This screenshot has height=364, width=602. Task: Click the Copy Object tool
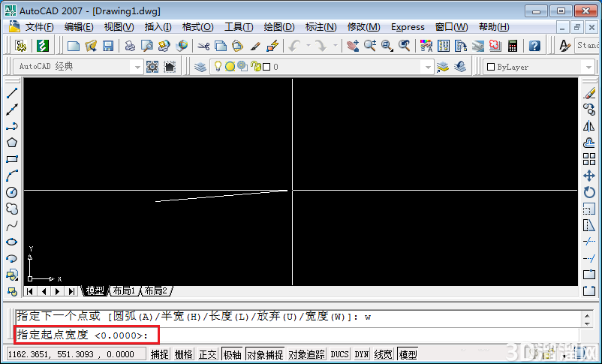pyautogui.click(x=589, y=110)
